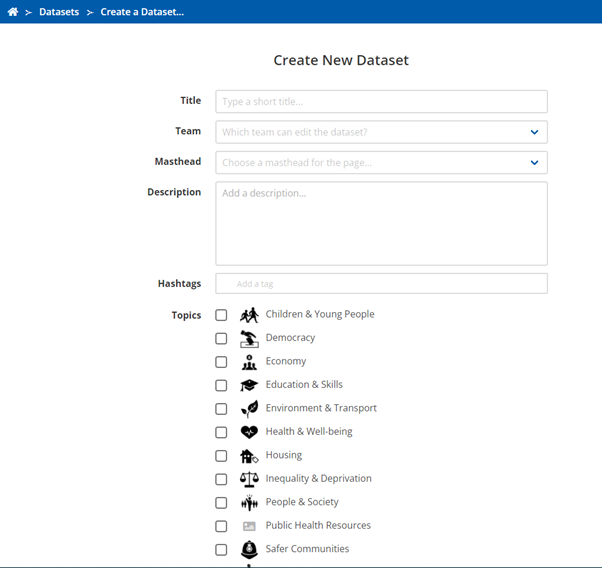Tick the Environment & Transport checkbox
The height and width of the screenshot is (568, 602).
(x=221, y=409)
